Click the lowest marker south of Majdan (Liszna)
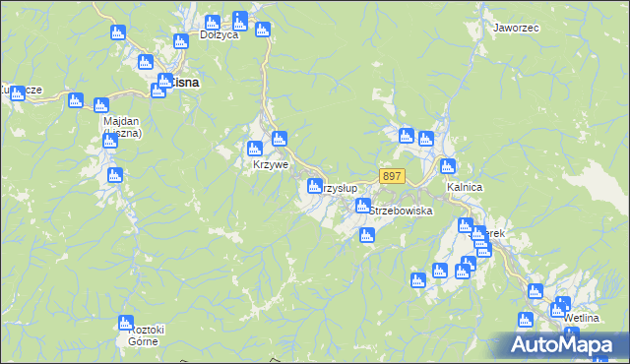 [115, 175]
